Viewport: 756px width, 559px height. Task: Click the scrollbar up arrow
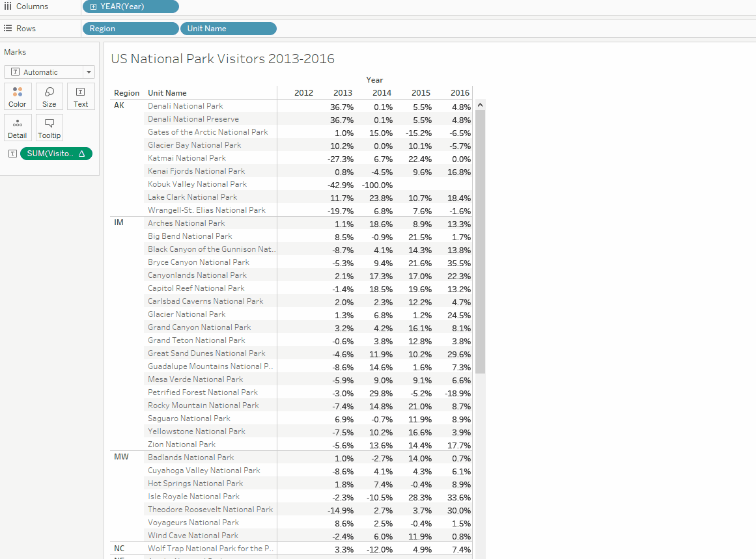pos(480,103)
